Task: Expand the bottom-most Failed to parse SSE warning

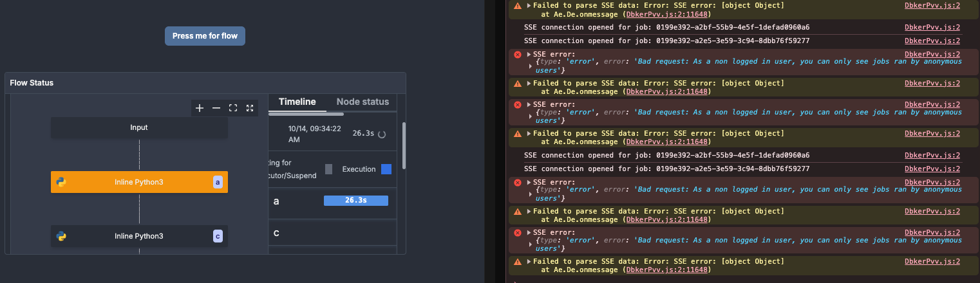Action: click(529, 262)
